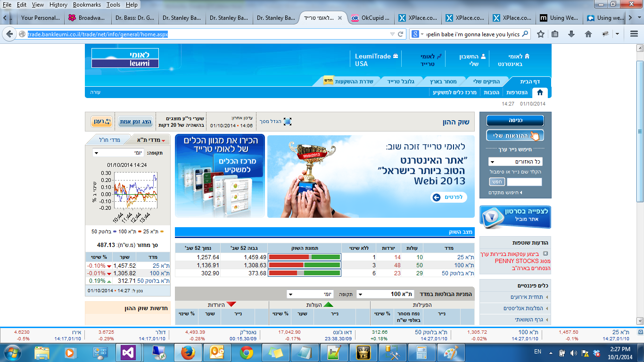Viewport: 644px width, 362px height.
Task: Click the חפש search button
Action: [496, 182]
